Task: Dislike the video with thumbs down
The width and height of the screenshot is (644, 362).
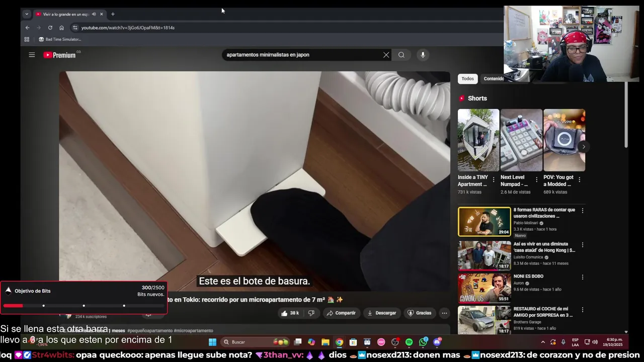Action: click(x=311, y=313)
